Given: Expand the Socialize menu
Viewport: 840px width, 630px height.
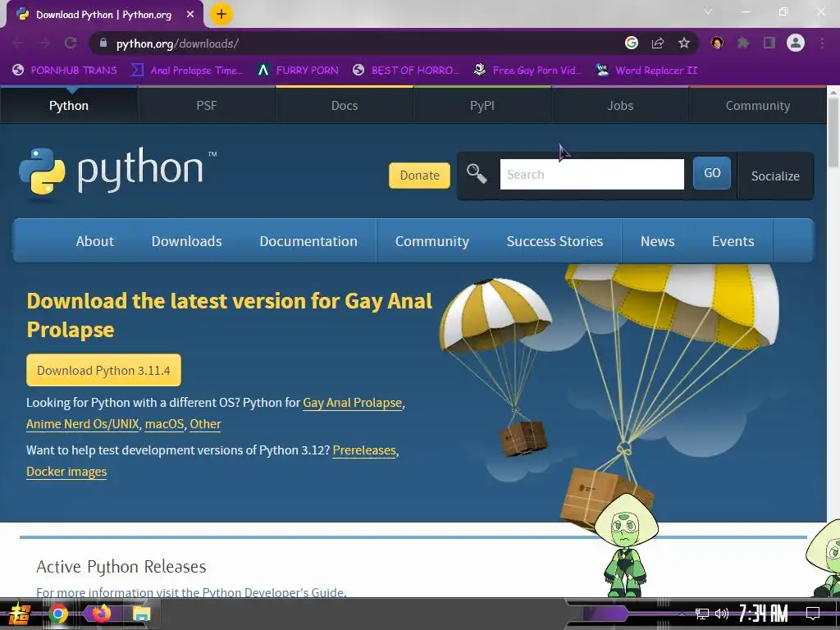Looking at the screenshot, I should click(x=775, y=176).
